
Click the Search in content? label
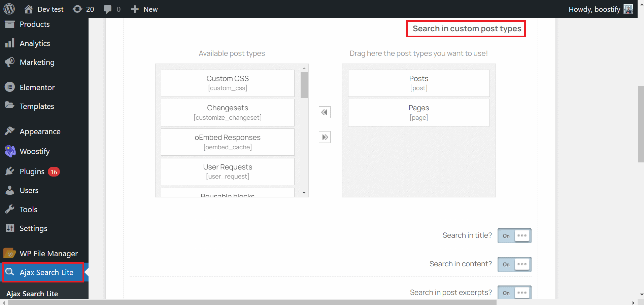coord(461,264)
